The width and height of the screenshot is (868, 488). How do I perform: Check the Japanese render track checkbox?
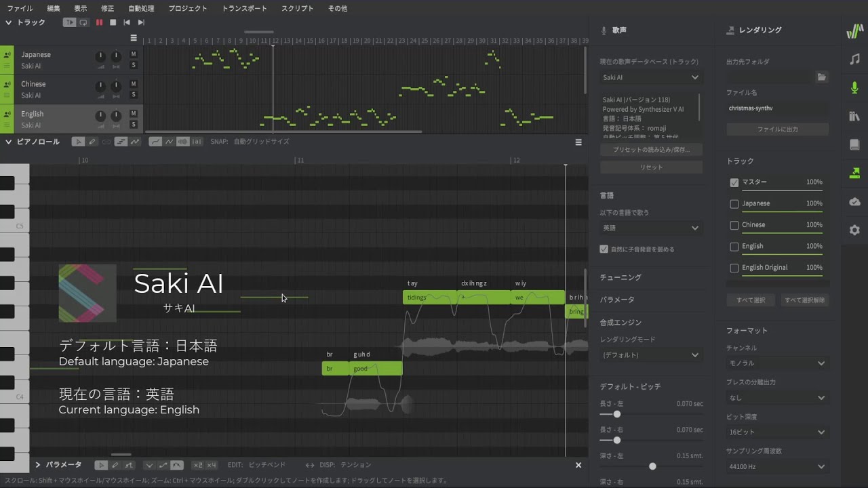(734, 204)
